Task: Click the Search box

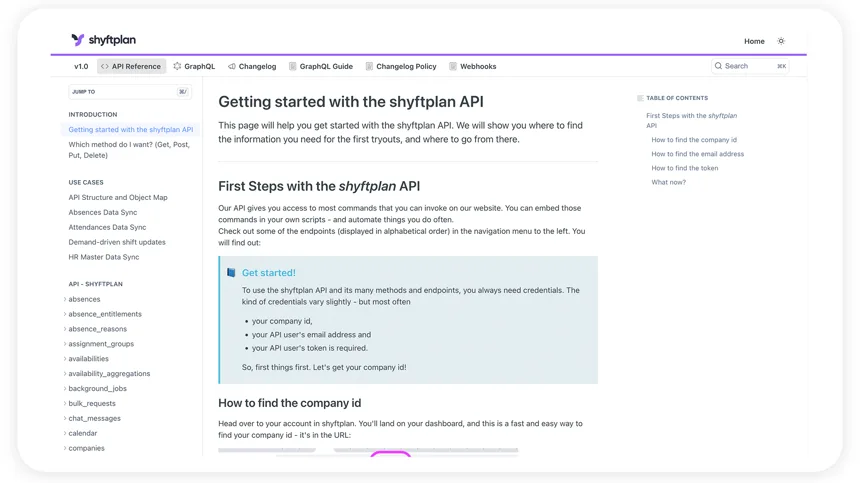Action: point(750,66)
